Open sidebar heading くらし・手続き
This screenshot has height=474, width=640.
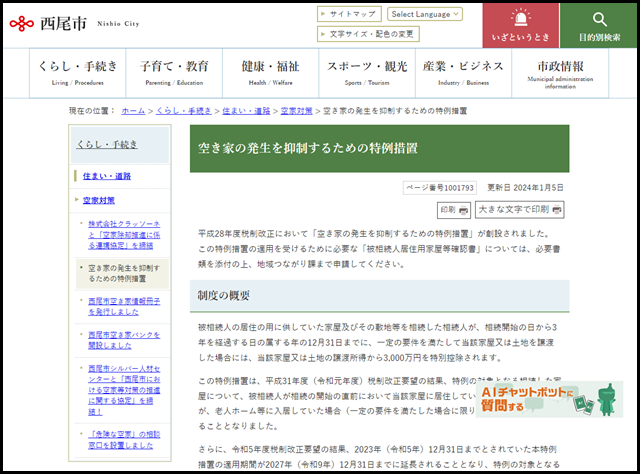point(107,145)
